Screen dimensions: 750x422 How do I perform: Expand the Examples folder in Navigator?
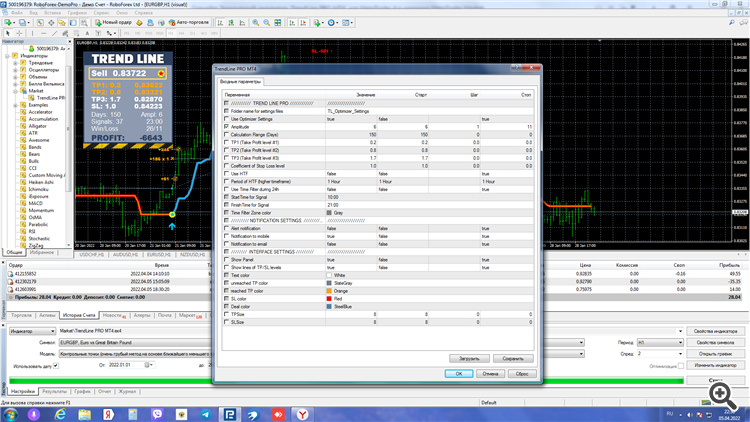[15, 105]
